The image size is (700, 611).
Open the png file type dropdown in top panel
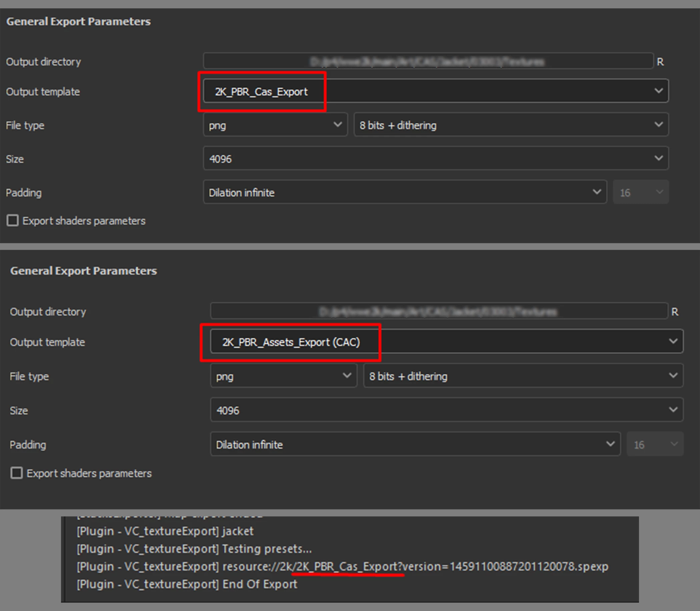tap(275, 125)
